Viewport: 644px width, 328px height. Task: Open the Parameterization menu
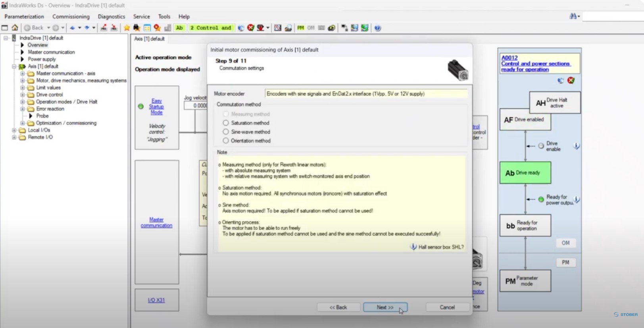(x=24, y=17)
